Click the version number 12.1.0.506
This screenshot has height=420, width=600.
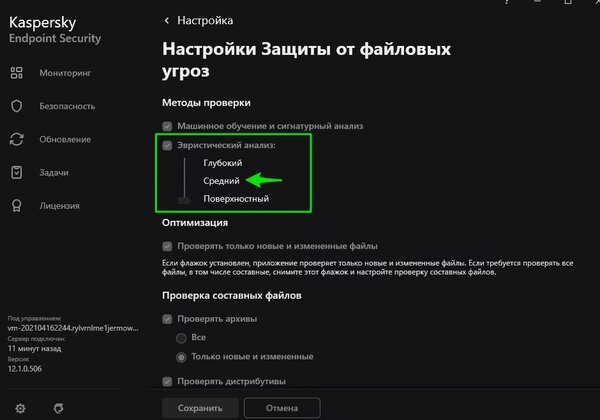24,369
